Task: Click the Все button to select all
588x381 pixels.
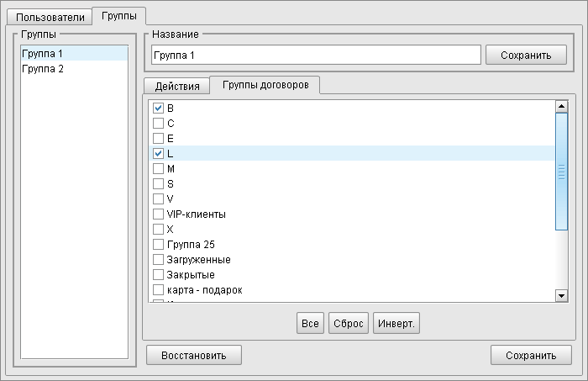Action: tap(310, 324)
